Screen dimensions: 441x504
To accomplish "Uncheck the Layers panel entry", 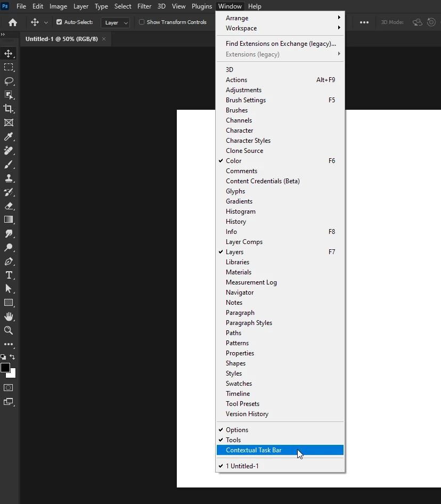I will (x=280, y=252).
